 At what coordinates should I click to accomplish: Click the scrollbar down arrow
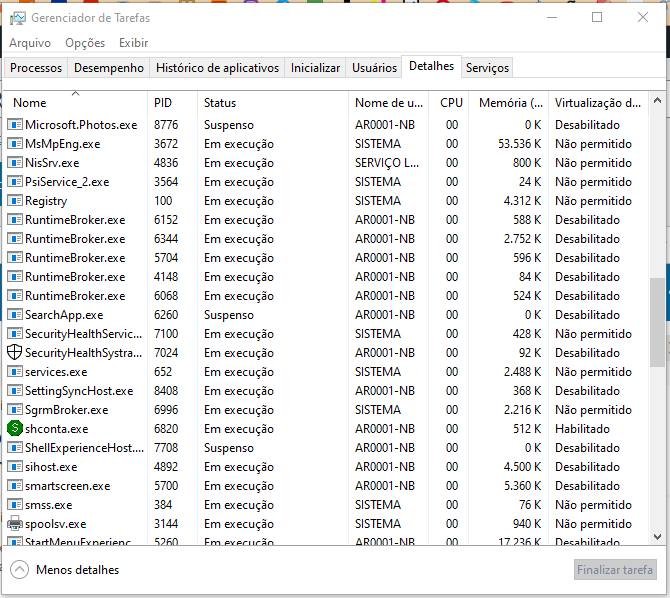[658, 536]
